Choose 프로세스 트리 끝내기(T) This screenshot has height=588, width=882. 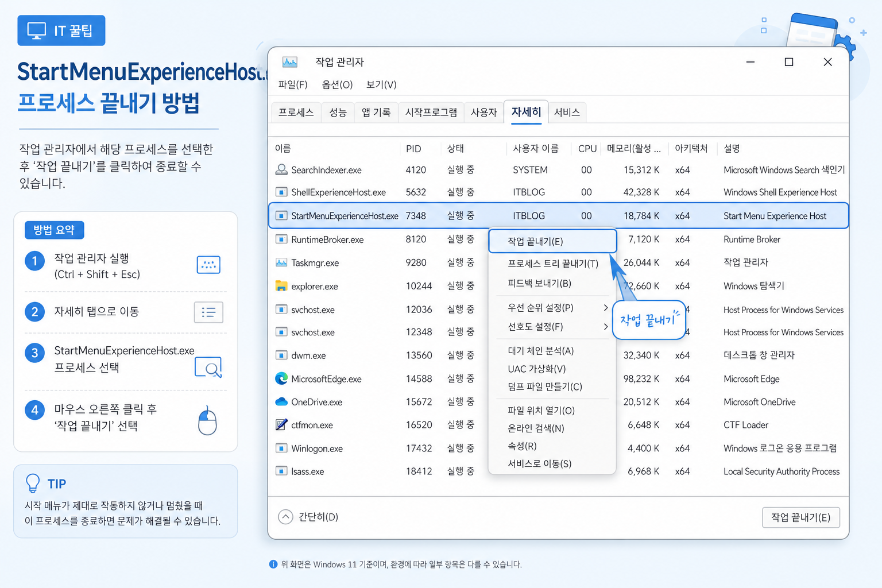tap(552, 264)
